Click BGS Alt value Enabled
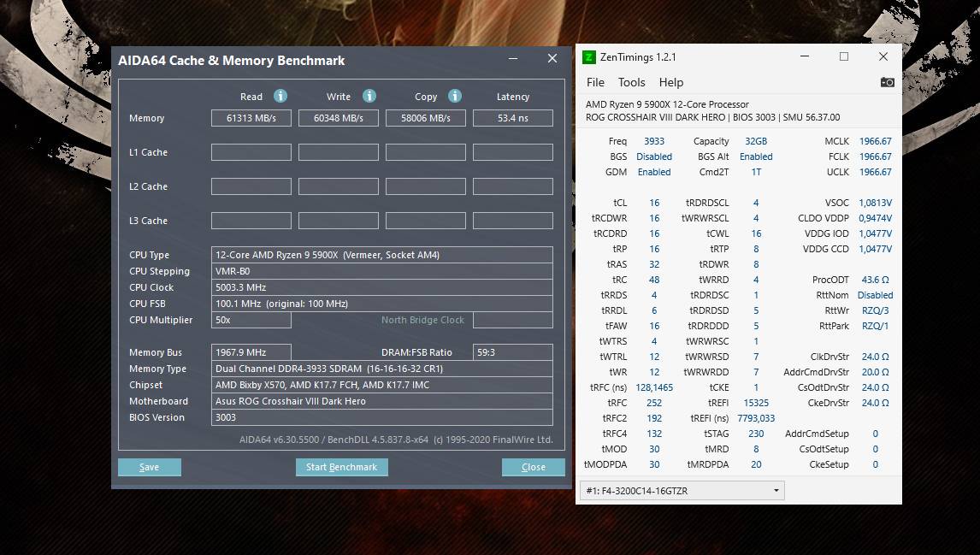Screen dimensions: 980x555 pyautogui.click(x=756, y=156)
